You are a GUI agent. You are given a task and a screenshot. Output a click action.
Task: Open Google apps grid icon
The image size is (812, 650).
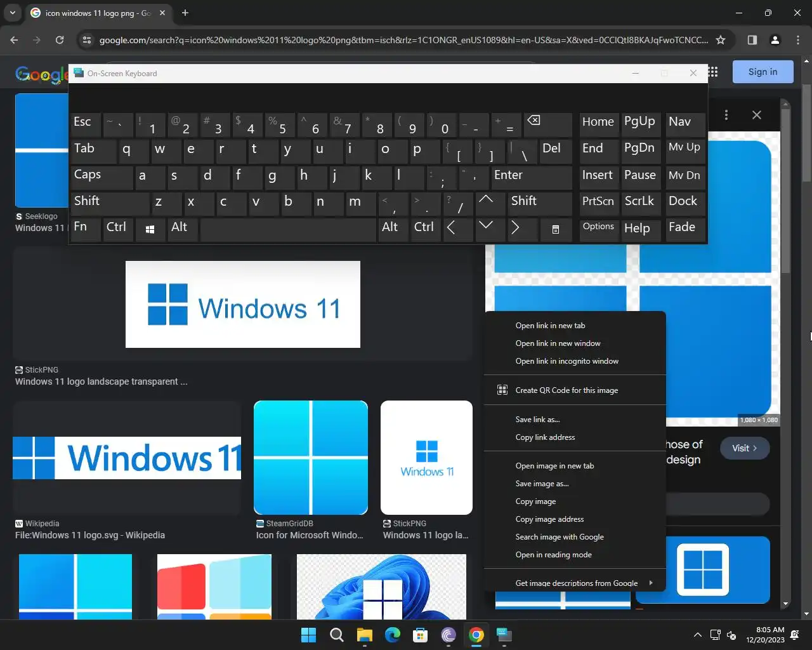click(713, 72)
